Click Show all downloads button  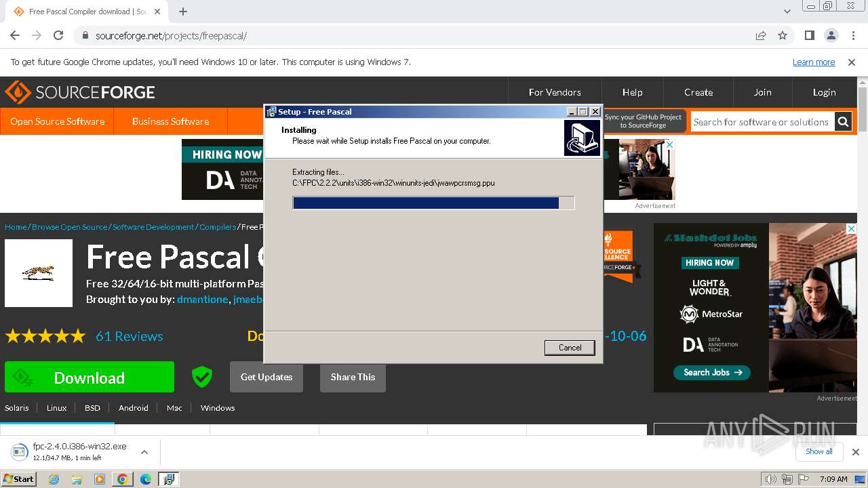tap(818, 451)
